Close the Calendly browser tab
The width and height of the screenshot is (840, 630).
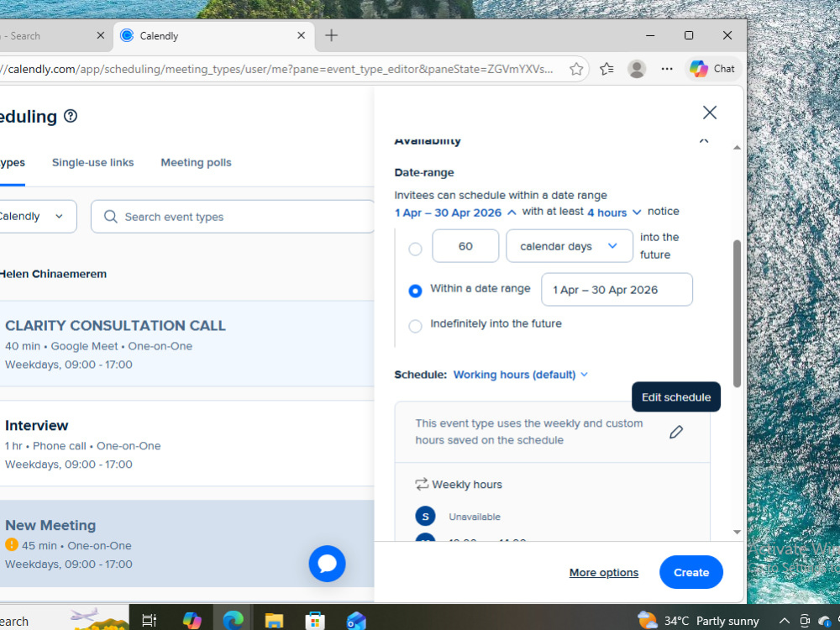(x=301, y=35)
